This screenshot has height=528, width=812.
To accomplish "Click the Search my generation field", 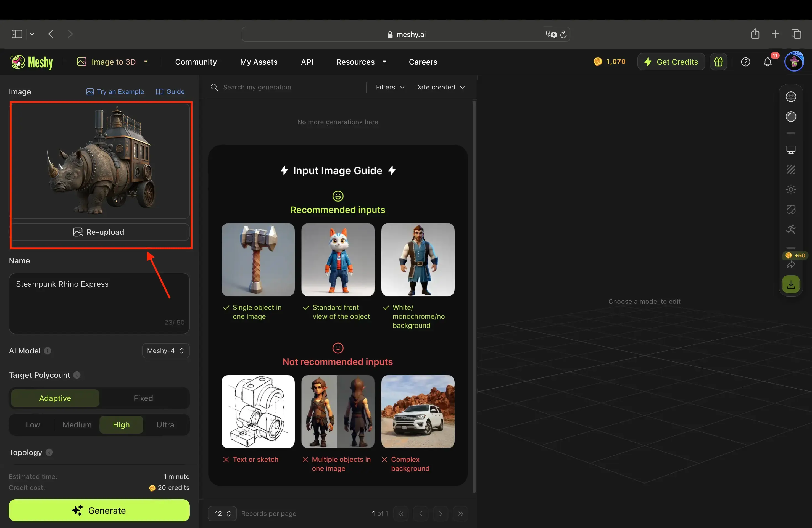I will click(x=287, y=87).
